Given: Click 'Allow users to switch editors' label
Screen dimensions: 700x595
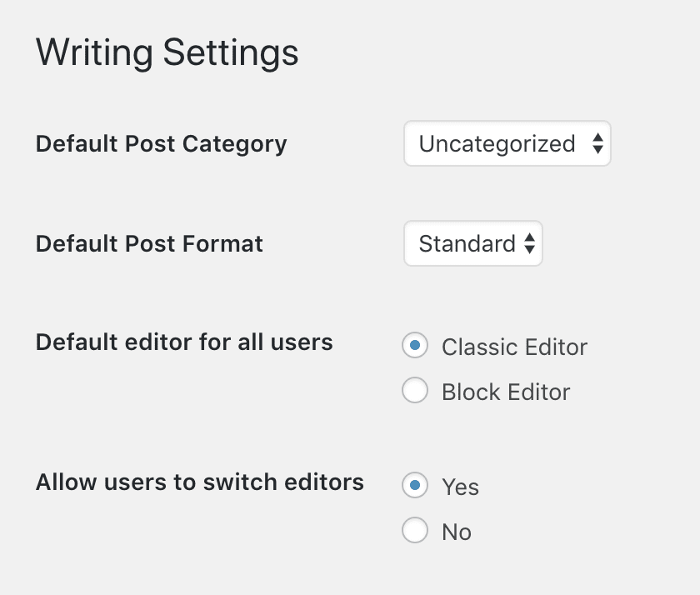Looking at the screenshot, I should (199, 482).
